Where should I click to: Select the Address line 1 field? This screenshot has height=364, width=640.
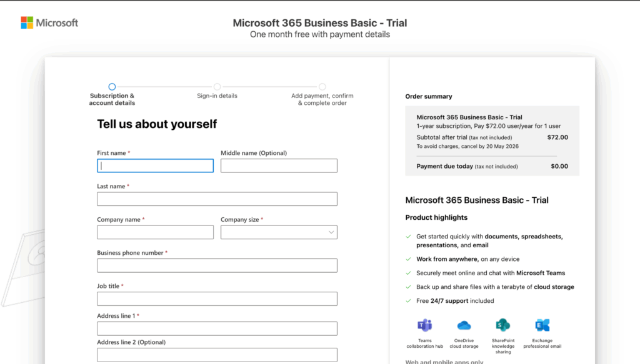217,328
